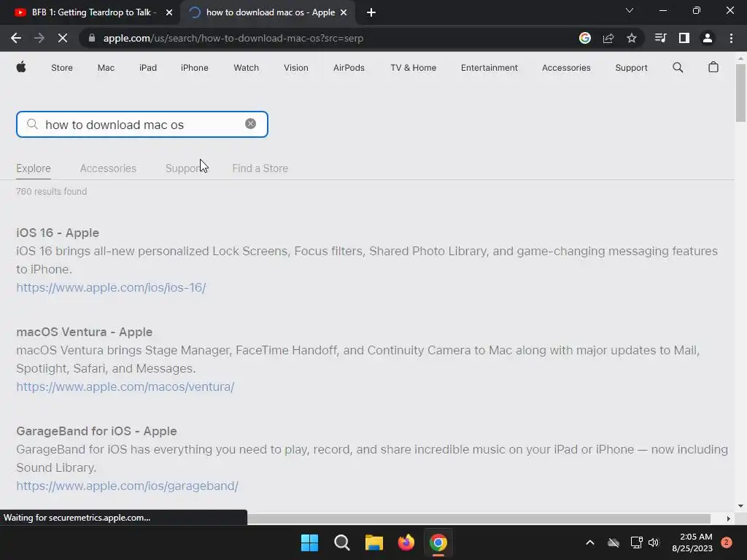Open the TV & Home menu item
The width and height of the screenshot is (747, 560).
(x=413, y=68)
